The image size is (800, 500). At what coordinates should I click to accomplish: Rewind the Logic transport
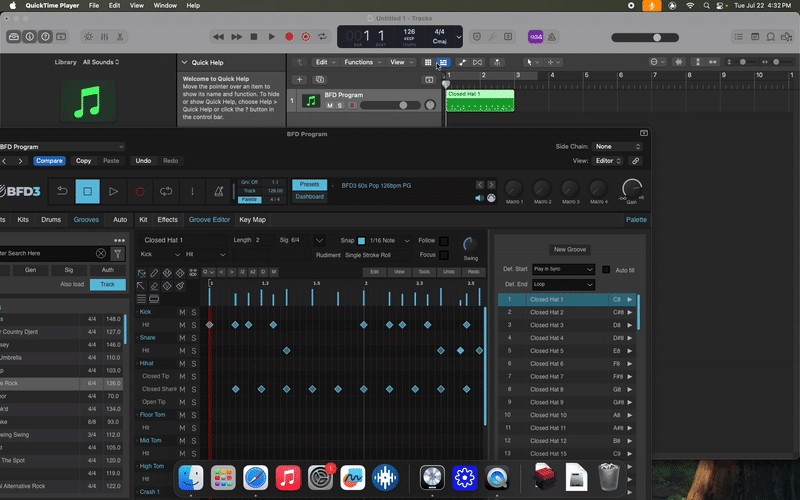pyautogui.click(x=218, y=37)
